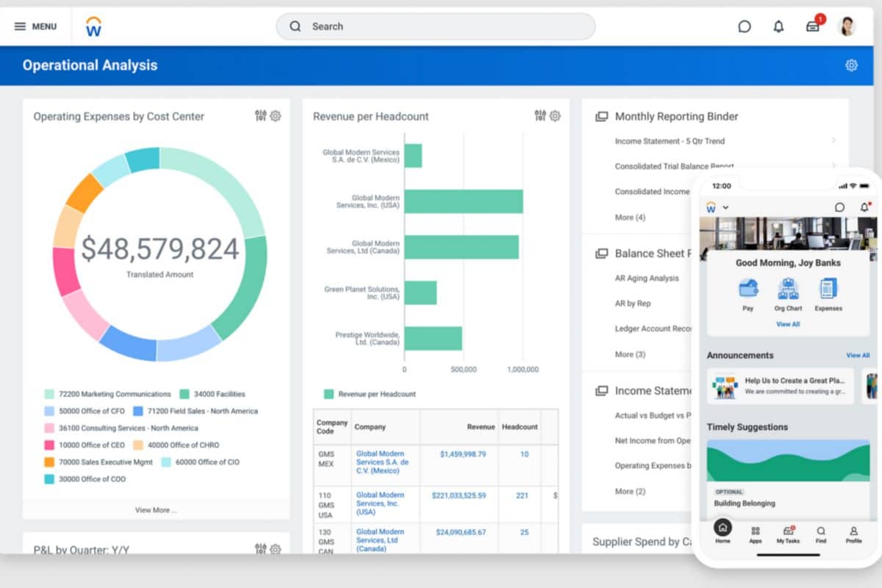Click View All under mobile app shortcuts
882x588 pixels.
coord(788,324)
